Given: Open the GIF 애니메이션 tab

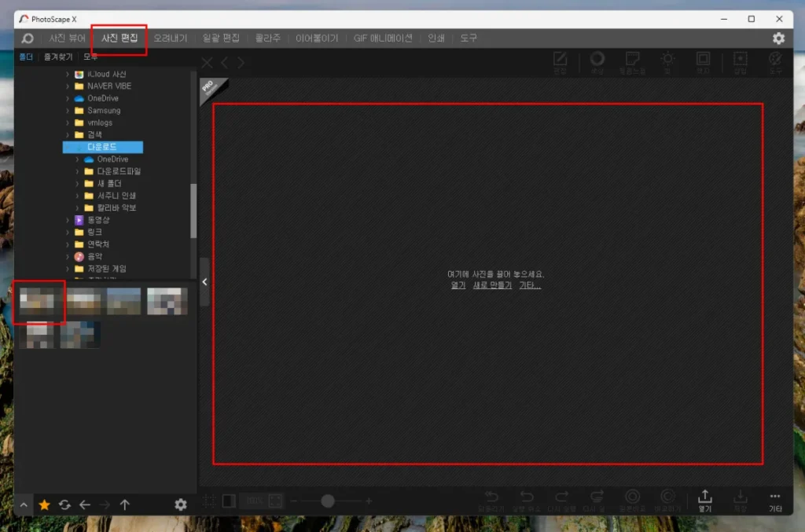Looking at the screenshot, I should coord(383,38).
